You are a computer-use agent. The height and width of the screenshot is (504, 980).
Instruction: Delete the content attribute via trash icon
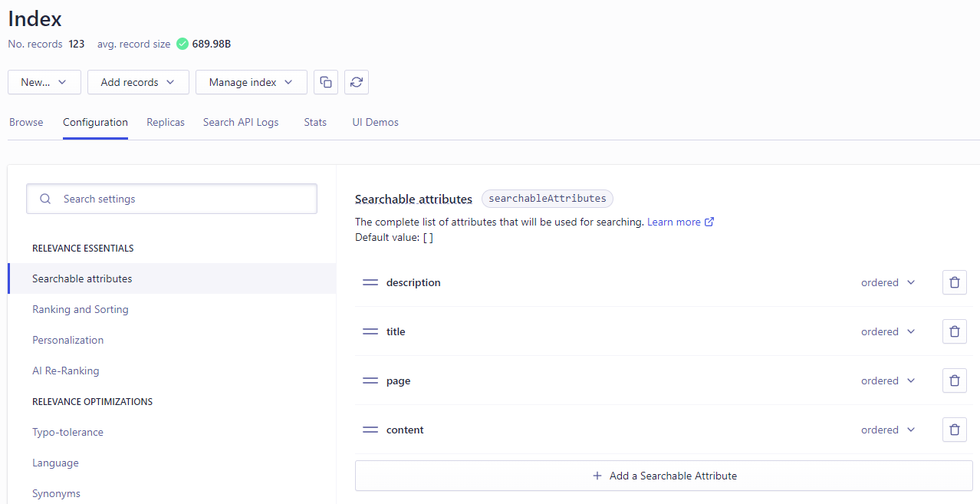(954, 430)
